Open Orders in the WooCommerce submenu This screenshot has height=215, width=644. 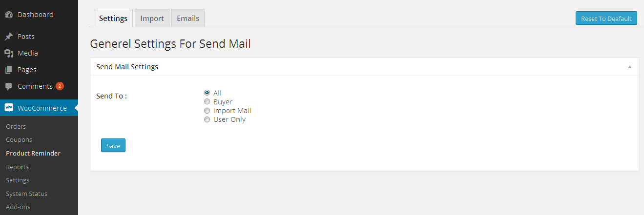[x=16, y=126]
